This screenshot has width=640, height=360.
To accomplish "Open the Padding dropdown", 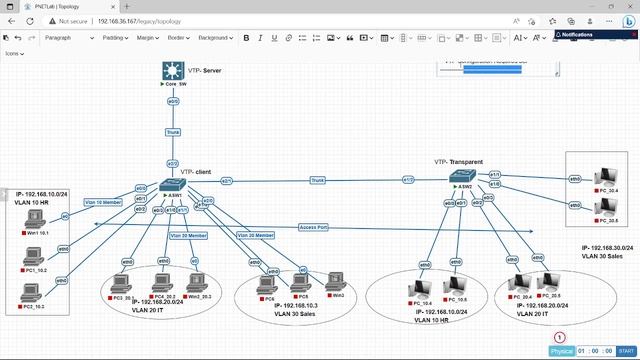I will coord(115,38).
